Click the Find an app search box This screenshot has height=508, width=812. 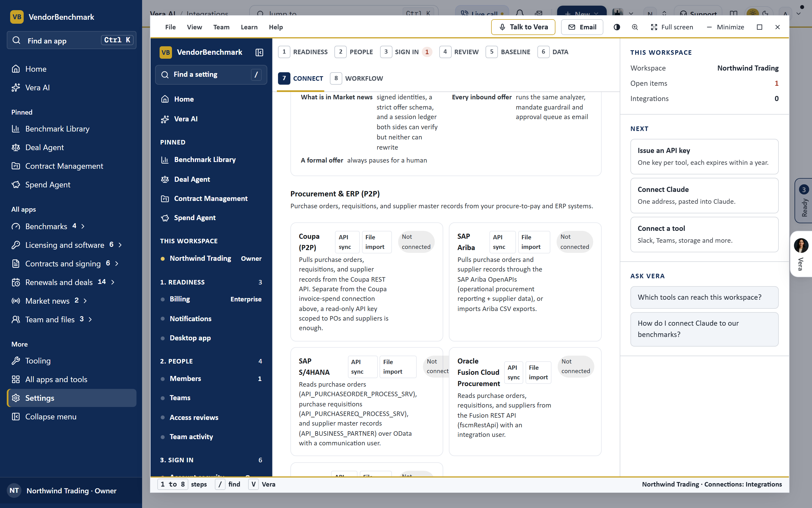pyautogui.click(x=71, y=40)
